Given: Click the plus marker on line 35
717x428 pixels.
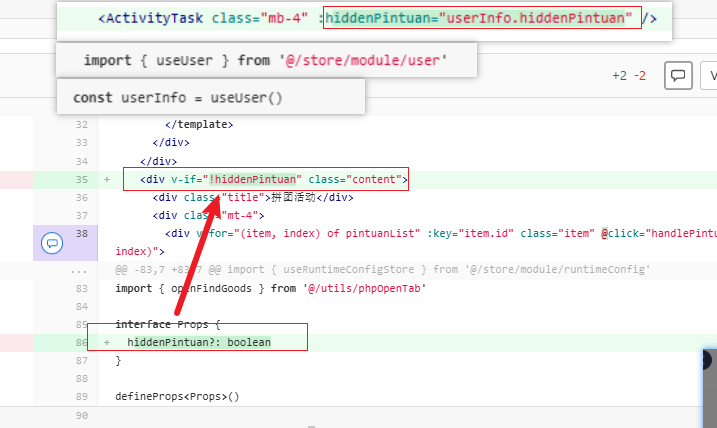Looking at the screenshot, I should [107, 179].
